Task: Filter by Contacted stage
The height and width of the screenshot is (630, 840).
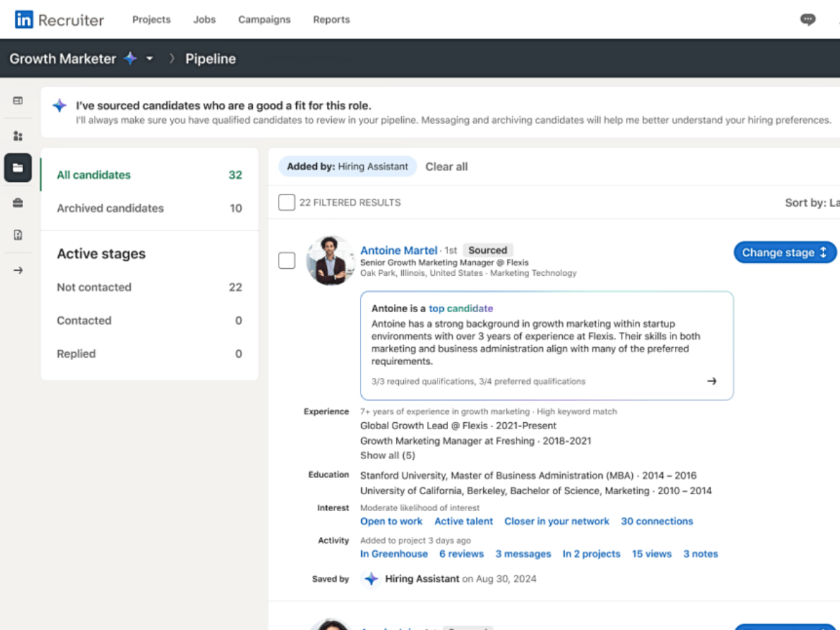Action: (149, 321)
